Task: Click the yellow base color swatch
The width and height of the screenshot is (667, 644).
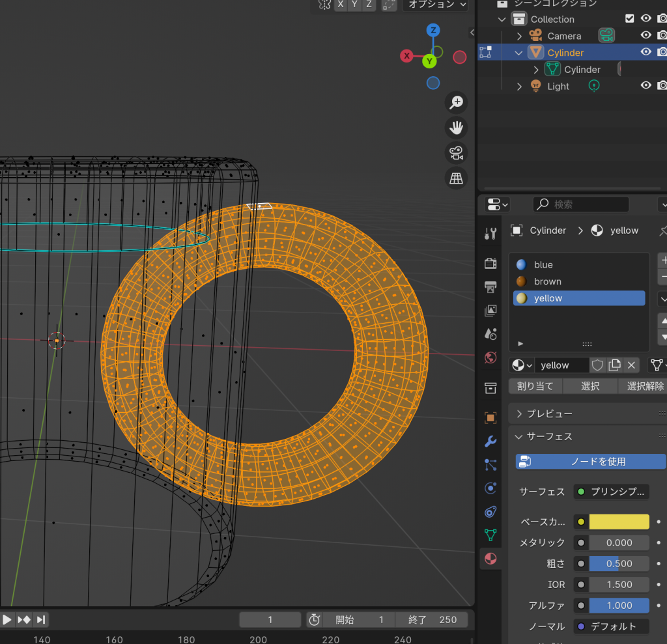Action: pos(619,522)
